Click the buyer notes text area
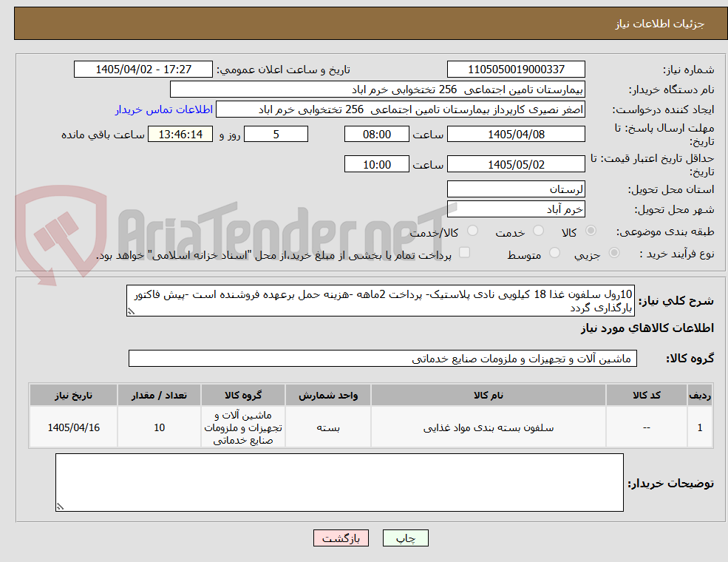Viewport: 728px width, 562px height. click(339, 483)
